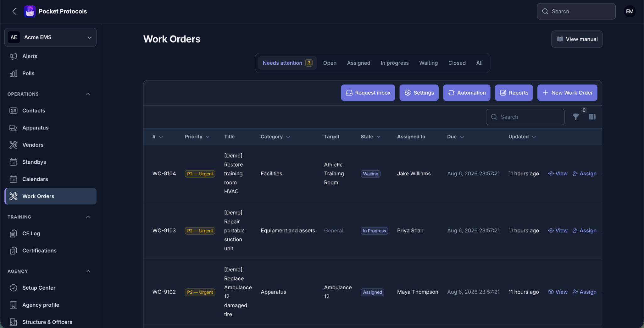Assign work order WO-9104
Image resolution: width=644 pixels, height=328 pixels.
tap(585, 174)
